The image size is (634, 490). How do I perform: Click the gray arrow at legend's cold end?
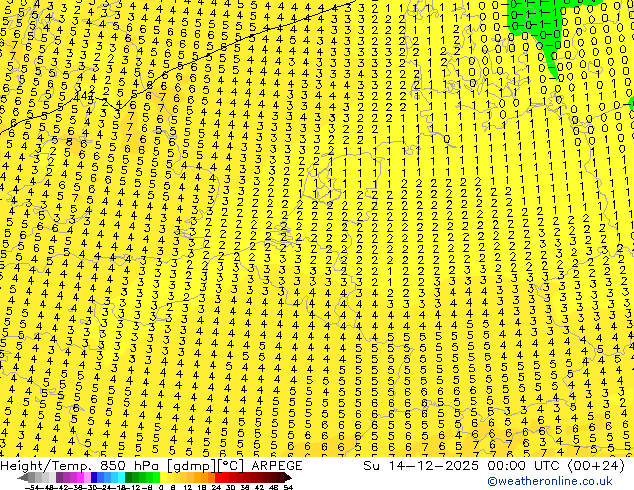point(23,477)
